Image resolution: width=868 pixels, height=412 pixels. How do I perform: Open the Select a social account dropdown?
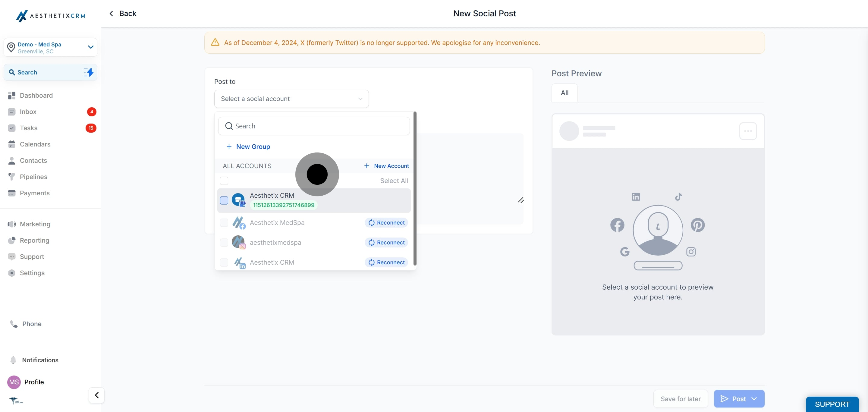click(291, 99)
